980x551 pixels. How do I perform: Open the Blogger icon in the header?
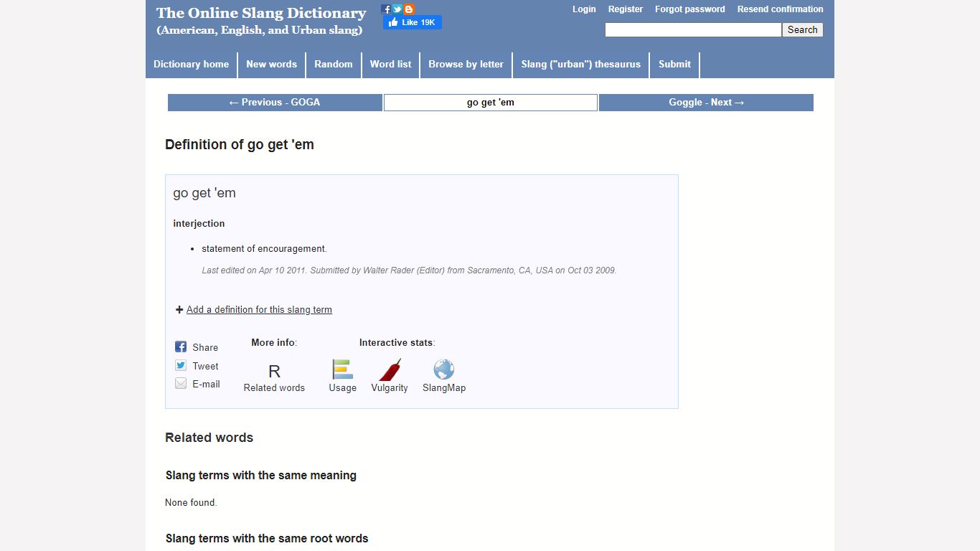[409, 9]
